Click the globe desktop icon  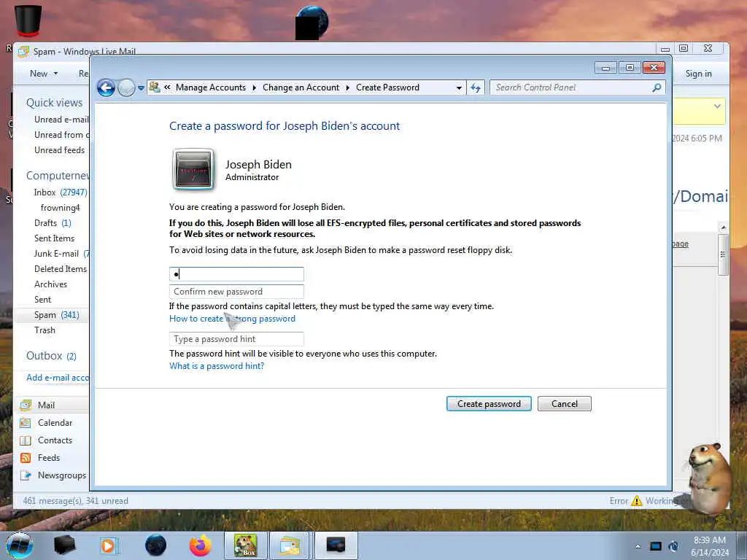312,23
